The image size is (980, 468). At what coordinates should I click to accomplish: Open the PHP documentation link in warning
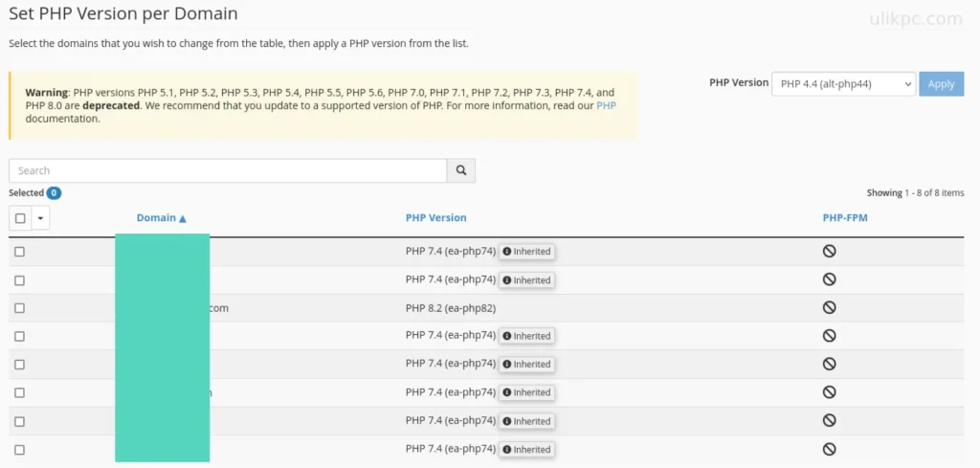tap(606, 105)
